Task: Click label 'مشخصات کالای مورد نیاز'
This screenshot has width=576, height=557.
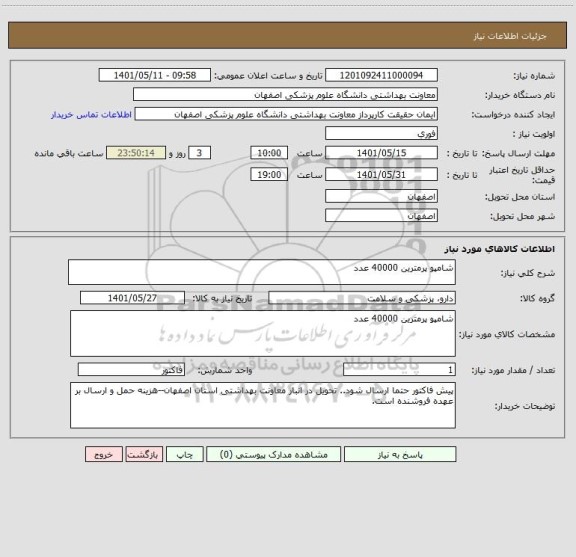Action: tap(507, 334)
